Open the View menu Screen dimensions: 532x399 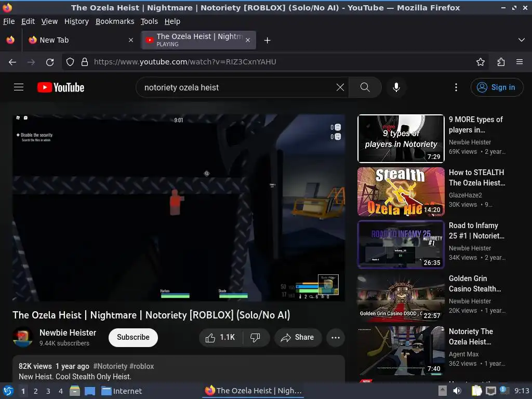[49, 21]
